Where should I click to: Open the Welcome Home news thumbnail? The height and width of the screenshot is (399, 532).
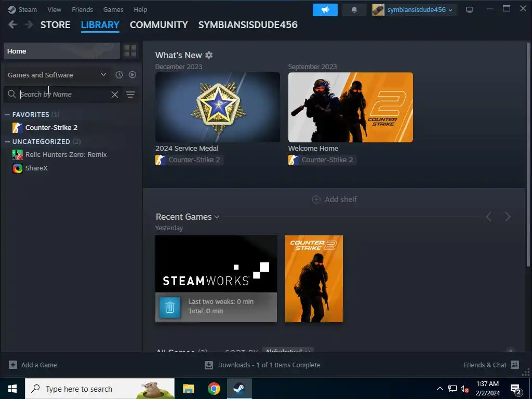(x=351, y=107)
